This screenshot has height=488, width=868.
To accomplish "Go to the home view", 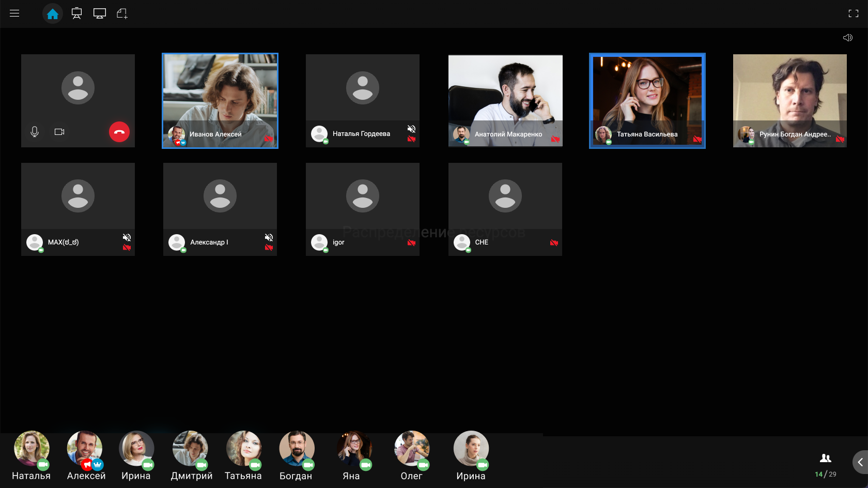I will pos(53,14).
